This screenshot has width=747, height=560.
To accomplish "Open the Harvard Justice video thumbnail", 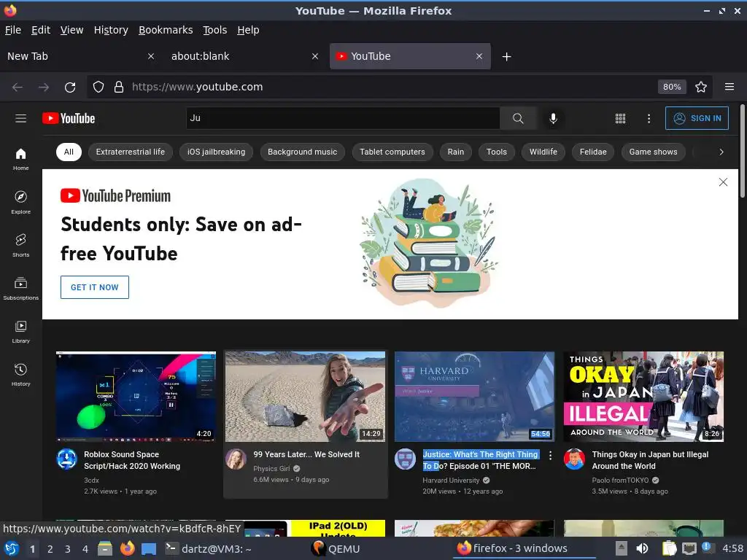I will [474, 397].
